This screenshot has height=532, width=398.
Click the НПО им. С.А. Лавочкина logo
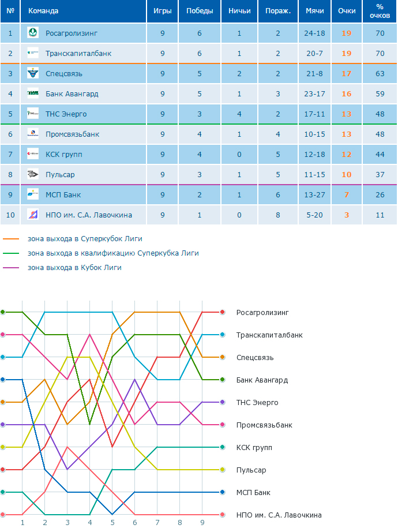(33, 215)
